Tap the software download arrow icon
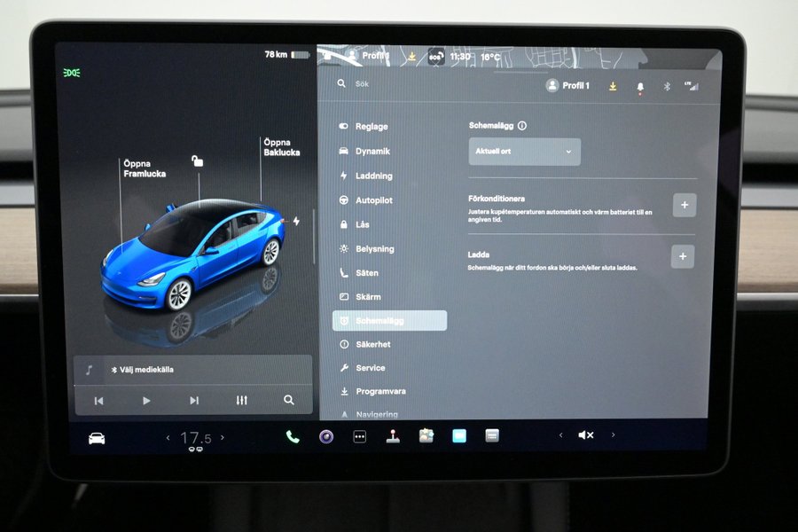The height and width of the screenshot is (532, 798). click(x=612, y=86)
